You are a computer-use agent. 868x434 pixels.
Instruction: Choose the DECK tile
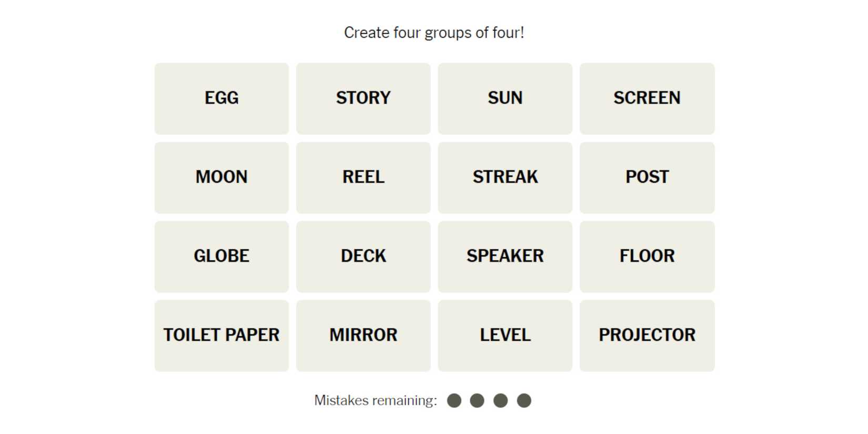pyautogui.click(x=363, y=256)
